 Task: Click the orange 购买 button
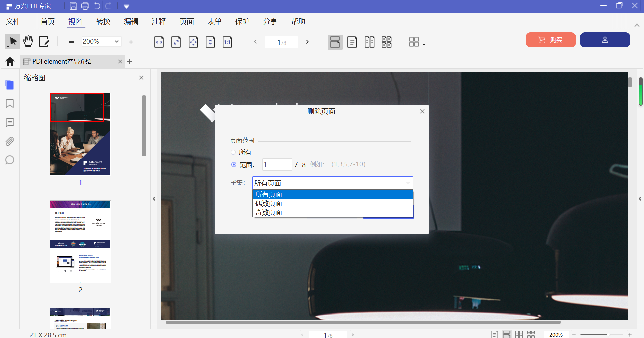(550, 40)
